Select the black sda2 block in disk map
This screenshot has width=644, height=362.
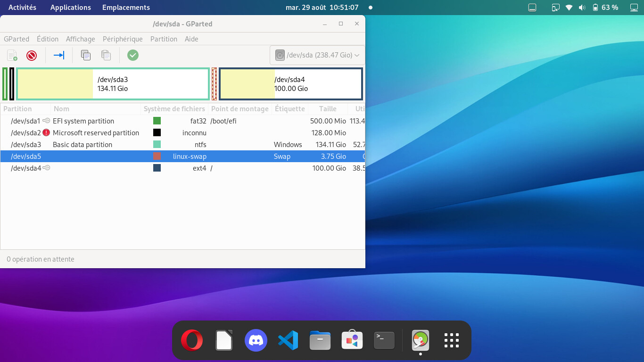pyautogui.click(x=12, y=84)
